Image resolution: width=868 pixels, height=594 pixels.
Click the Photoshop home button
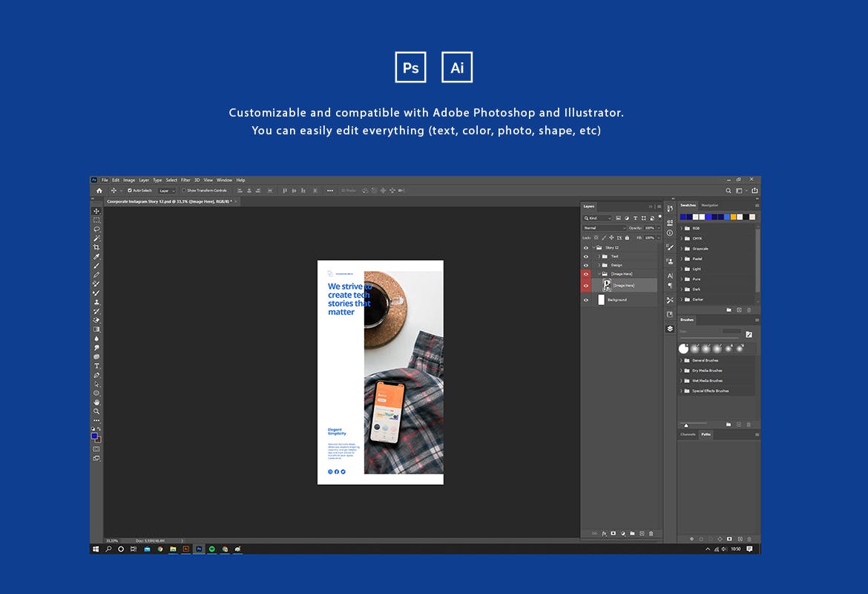[99, 191]
